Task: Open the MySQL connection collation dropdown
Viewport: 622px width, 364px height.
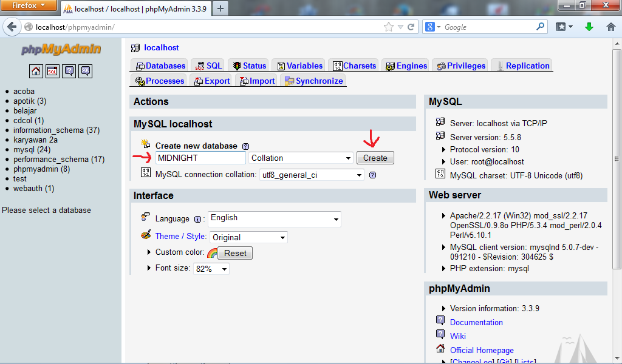Action: pyautogui.click(x=312, y=175)
